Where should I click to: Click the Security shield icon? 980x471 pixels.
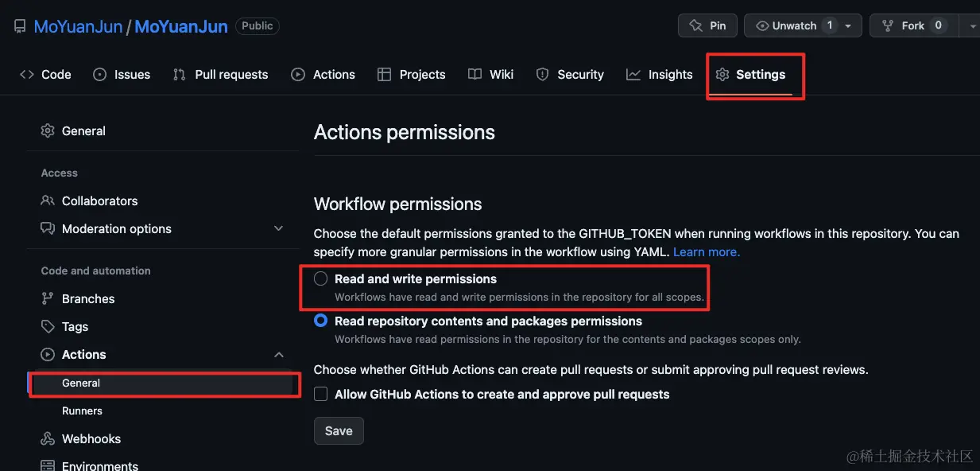tap(543, 75)
